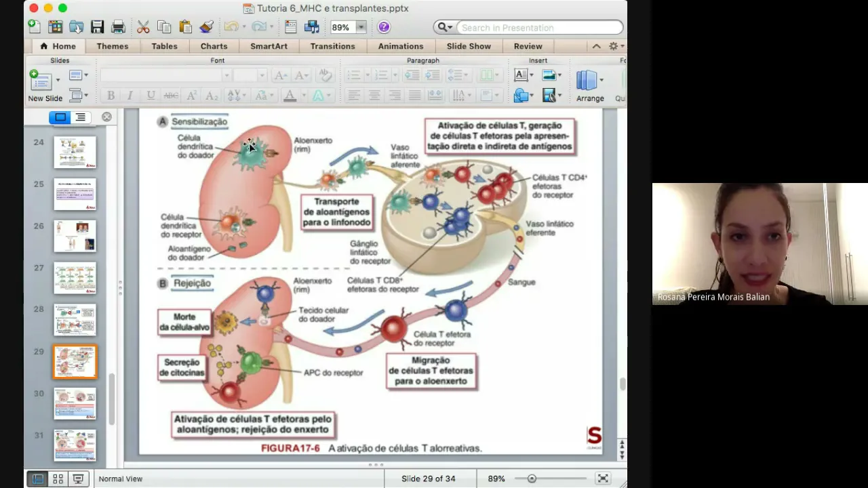The width and height of the screenshot is (868, 488).
Task: Insert a picture from Insert group
Action: point(549,75)
